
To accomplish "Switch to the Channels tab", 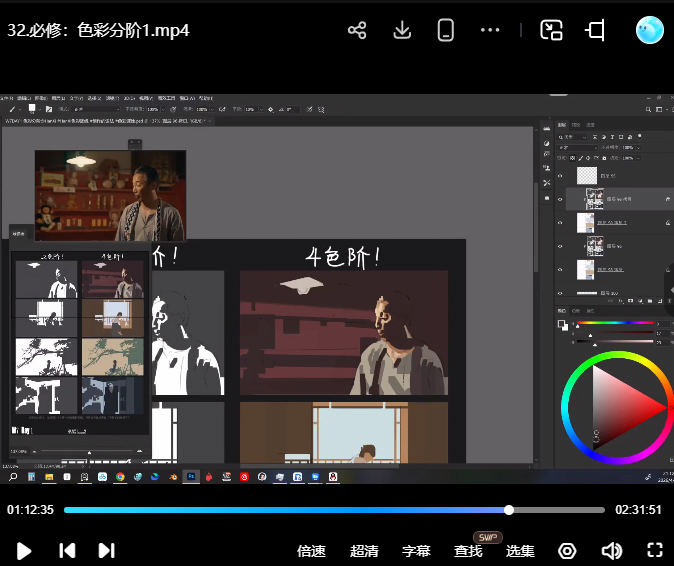I will 576,125.
